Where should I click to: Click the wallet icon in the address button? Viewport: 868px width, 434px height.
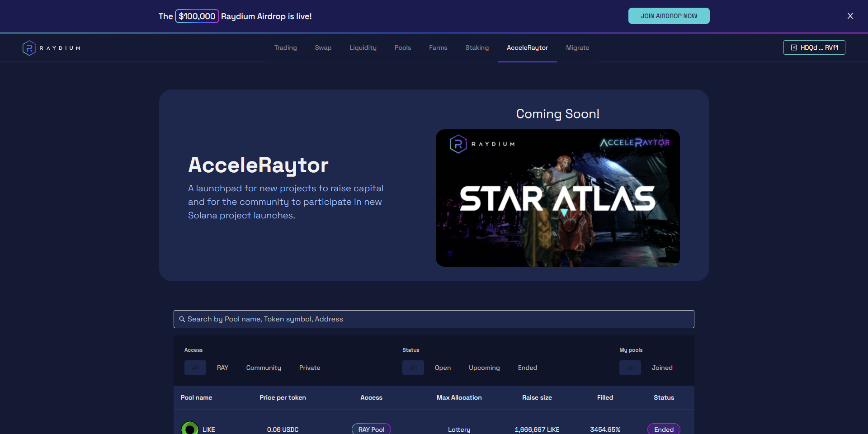793,47
